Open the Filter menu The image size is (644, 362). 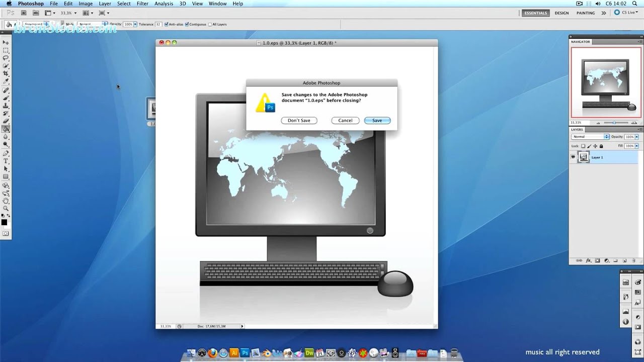pyautogui.click(x=142, y=4)
